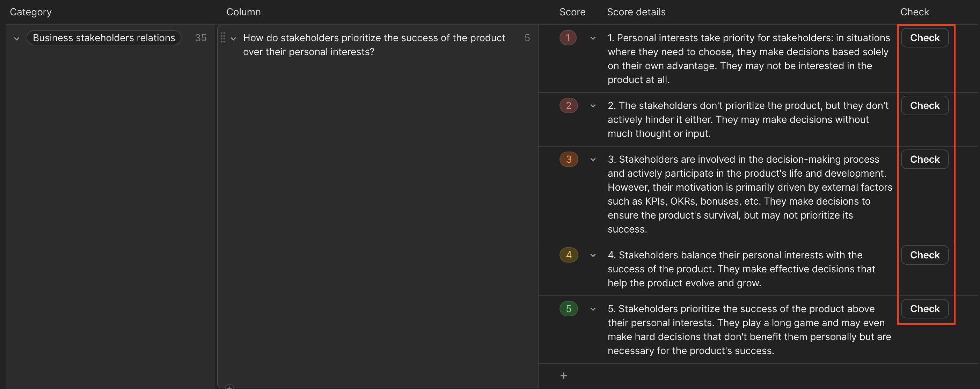Select the score badge 3
This screenshot has height=389, width=980.
568,159
